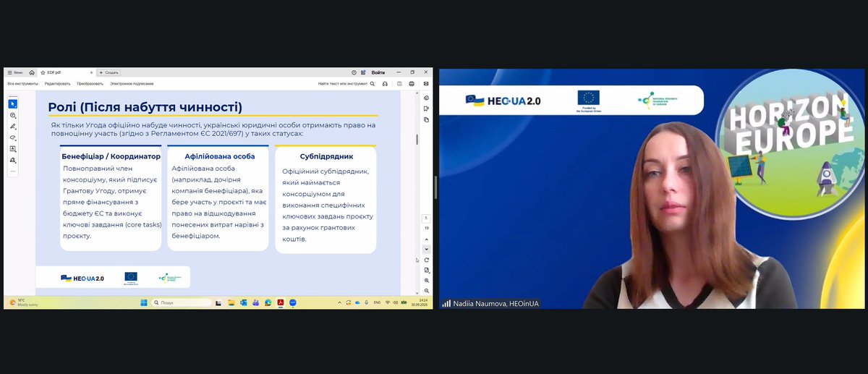The width and height of the screenshot is (868, 374).
Task: Switch input language ENG indicator
Action: tap(377, 302)
